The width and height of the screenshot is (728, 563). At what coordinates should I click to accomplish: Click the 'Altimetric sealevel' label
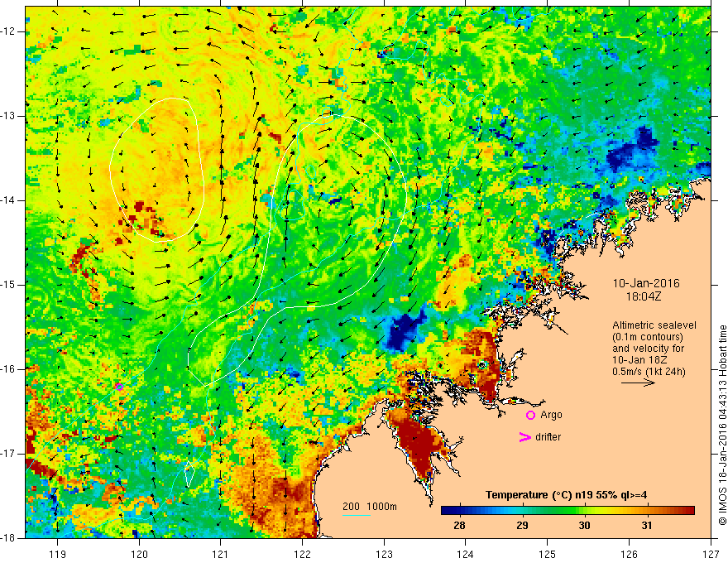(x=654, y=325)
